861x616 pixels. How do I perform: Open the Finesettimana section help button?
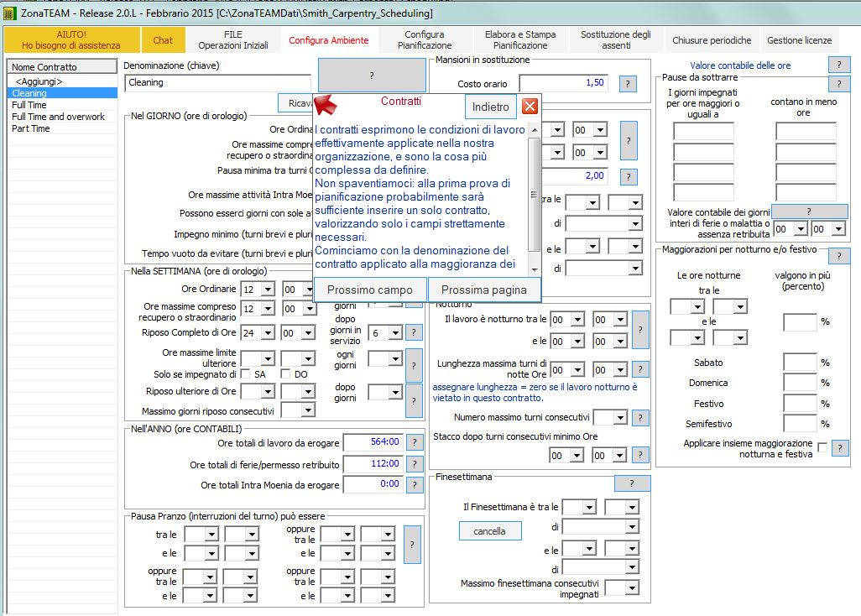click(x=632, y=483)
